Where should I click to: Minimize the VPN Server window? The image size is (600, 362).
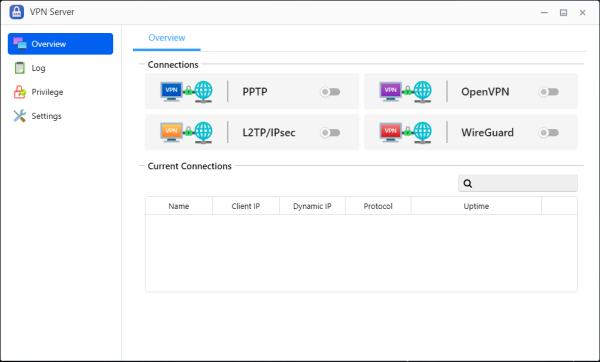click(x=544, y=13)
